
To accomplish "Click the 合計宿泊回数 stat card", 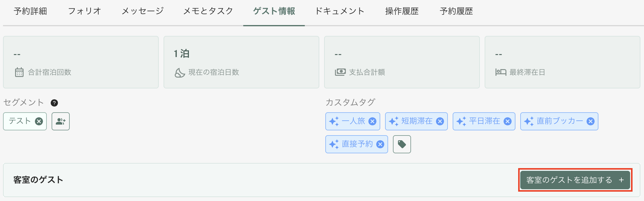I will (x=81, y=62).
